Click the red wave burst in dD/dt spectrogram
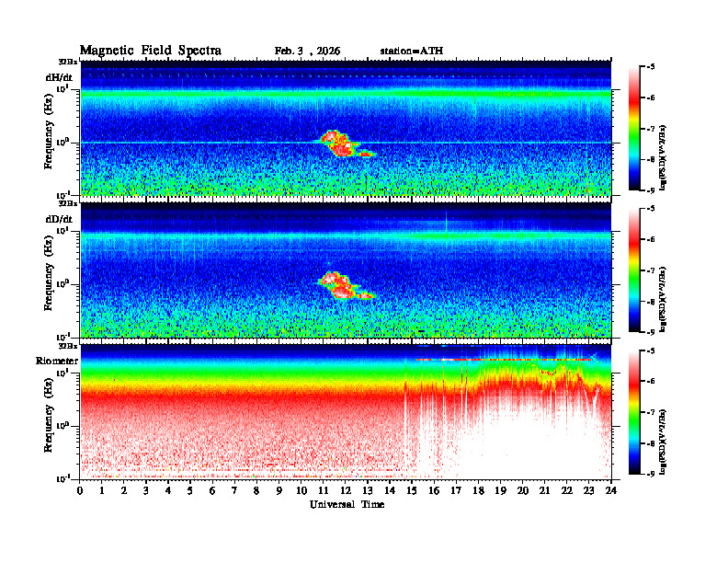The width and height of the screenshot is (728, 563). click(x=342, y=286)
